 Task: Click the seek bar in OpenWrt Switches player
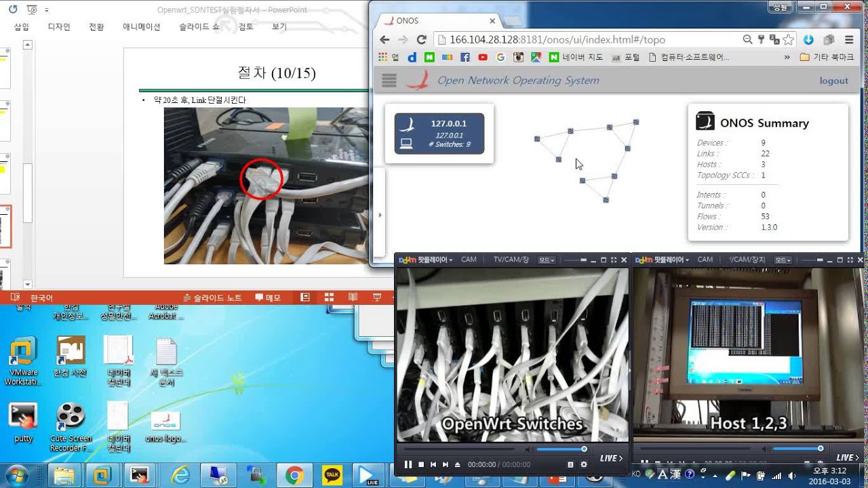[459, 449]
